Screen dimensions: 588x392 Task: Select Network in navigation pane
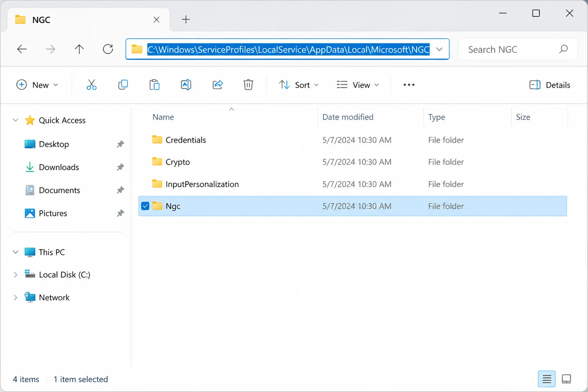coord(54,297)
